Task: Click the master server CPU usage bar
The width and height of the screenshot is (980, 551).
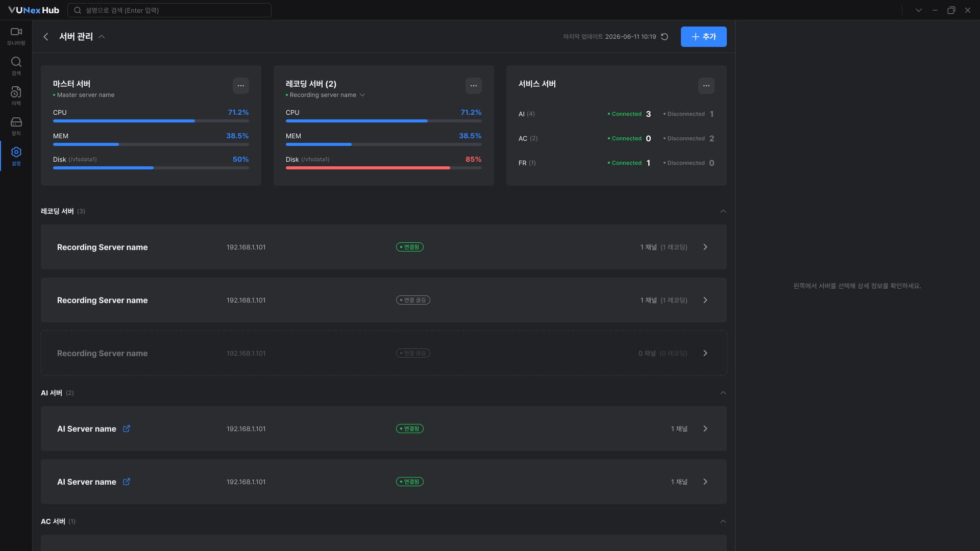Action: [x=151, y=121]
